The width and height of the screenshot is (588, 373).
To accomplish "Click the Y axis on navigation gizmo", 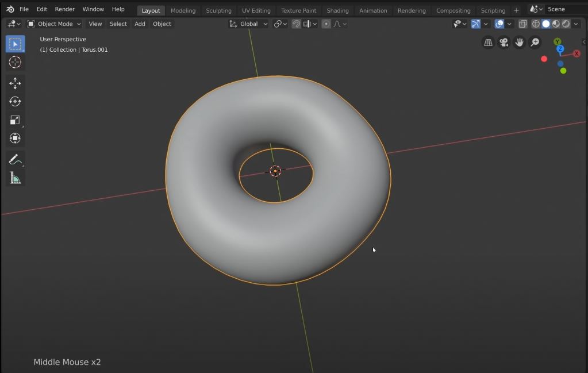I will coord(558,41).
